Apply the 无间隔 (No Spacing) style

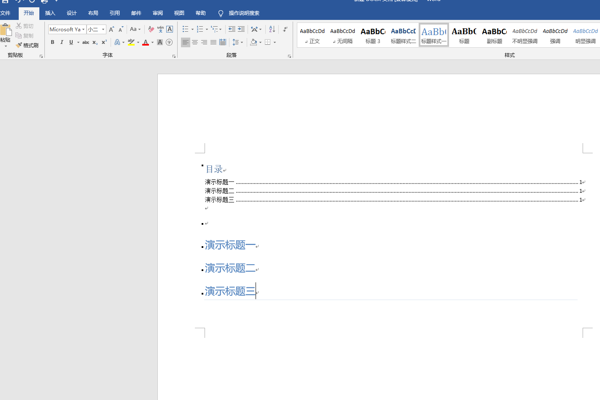point(342,35)
